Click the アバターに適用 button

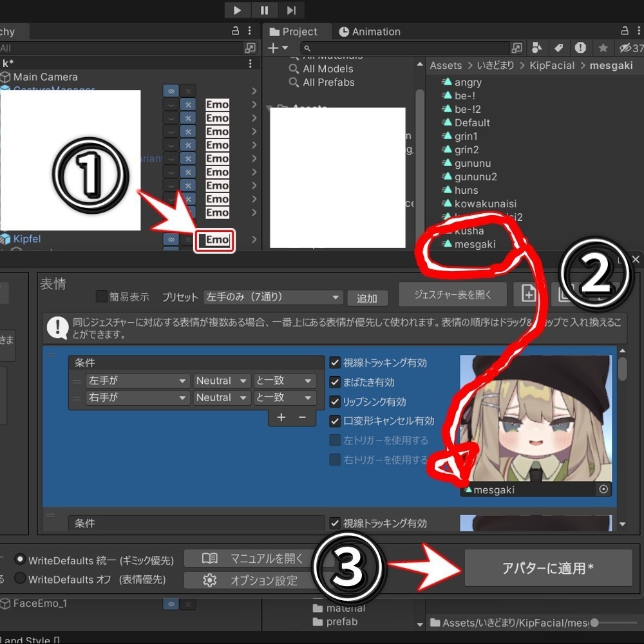(x=548, y=567)
